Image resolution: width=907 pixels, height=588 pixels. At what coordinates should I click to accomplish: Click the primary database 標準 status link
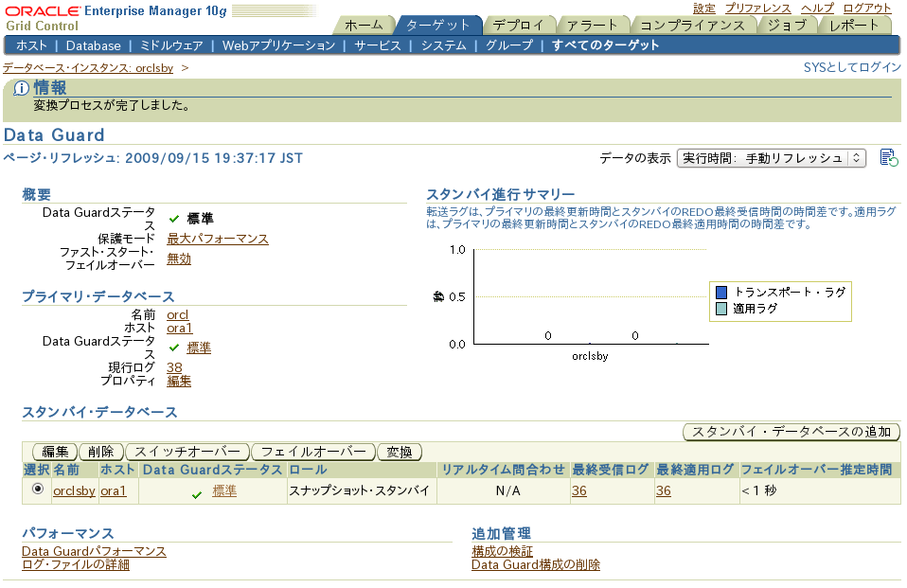[199, 347]
